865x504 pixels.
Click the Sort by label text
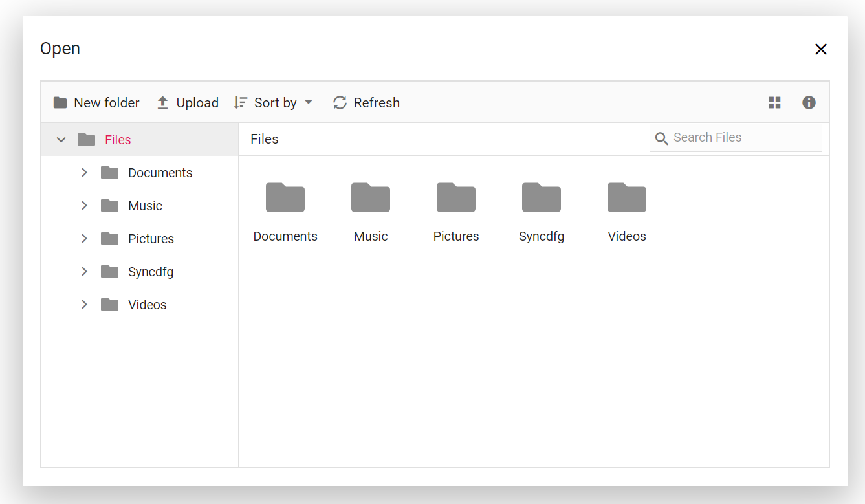(x=276, y=103)
